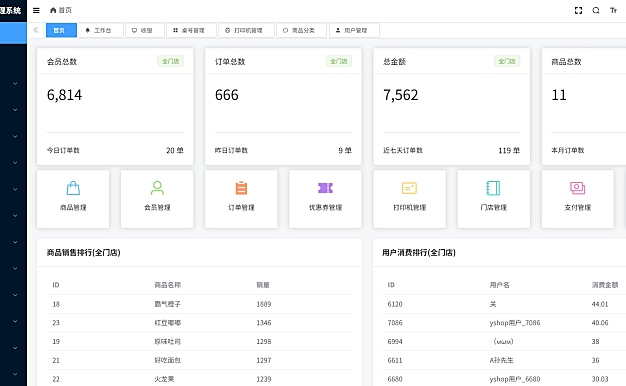Viewport: 626px width, 386px height.
Task: Click the 全门店 tag on 订单总数 card
Action: (x=339, y=61)
